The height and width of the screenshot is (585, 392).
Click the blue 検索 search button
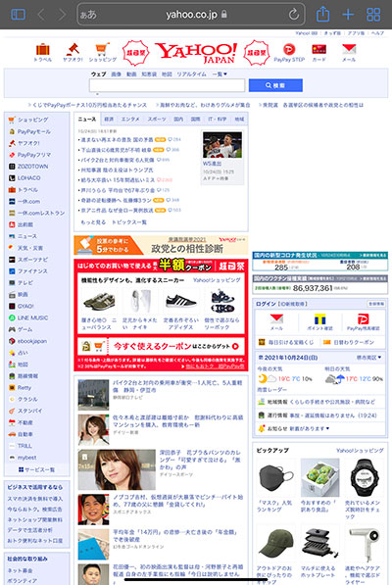click(x=275, y=85)
